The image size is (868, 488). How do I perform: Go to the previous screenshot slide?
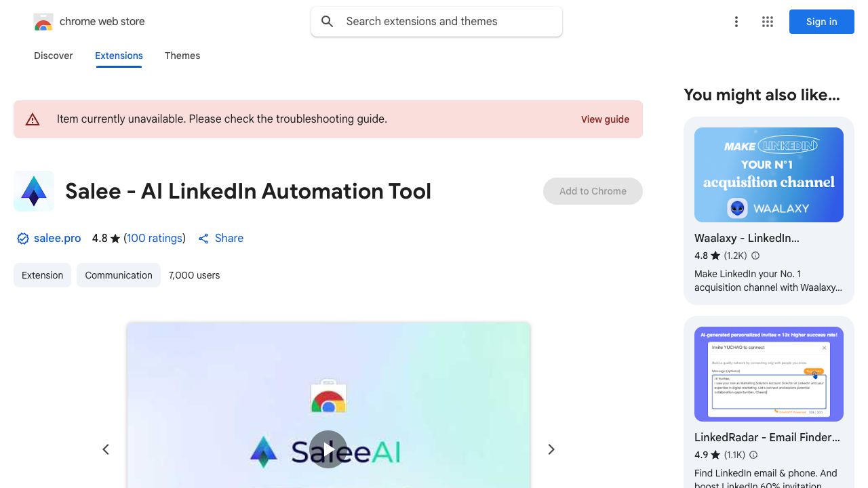(x=106, y=449)
